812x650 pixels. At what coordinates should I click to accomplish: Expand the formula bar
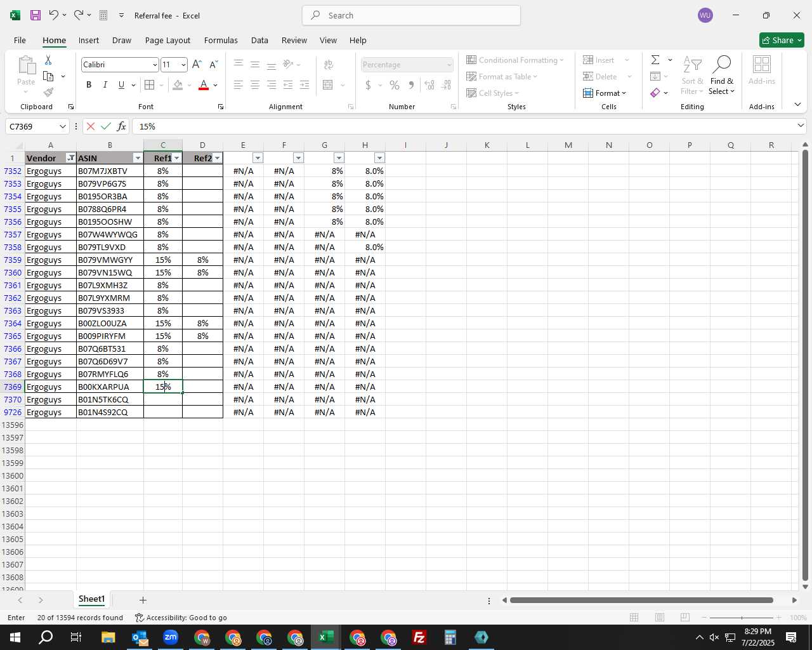coord(801,126)
